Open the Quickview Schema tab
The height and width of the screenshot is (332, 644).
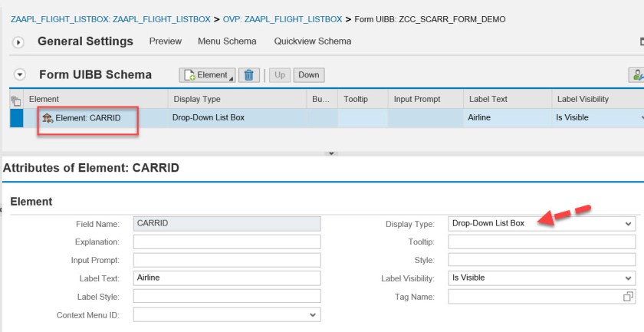coord(313,41)
